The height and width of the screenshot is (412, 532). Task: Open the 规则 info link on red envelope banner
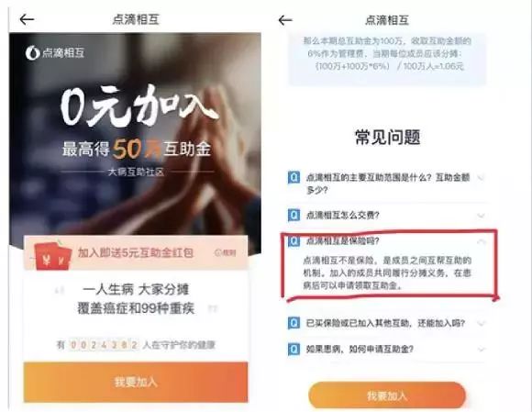226,252
